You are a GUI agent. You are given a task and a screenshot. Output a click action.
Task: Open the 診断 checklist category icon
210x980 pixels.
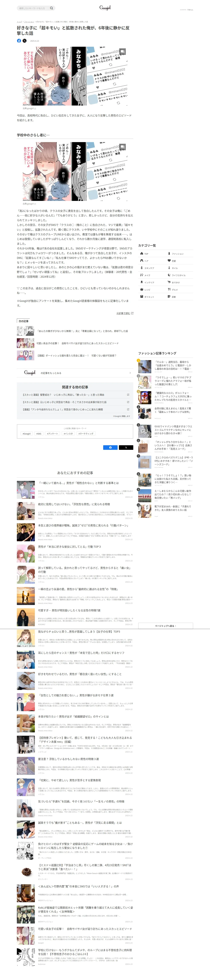(169, 297)
